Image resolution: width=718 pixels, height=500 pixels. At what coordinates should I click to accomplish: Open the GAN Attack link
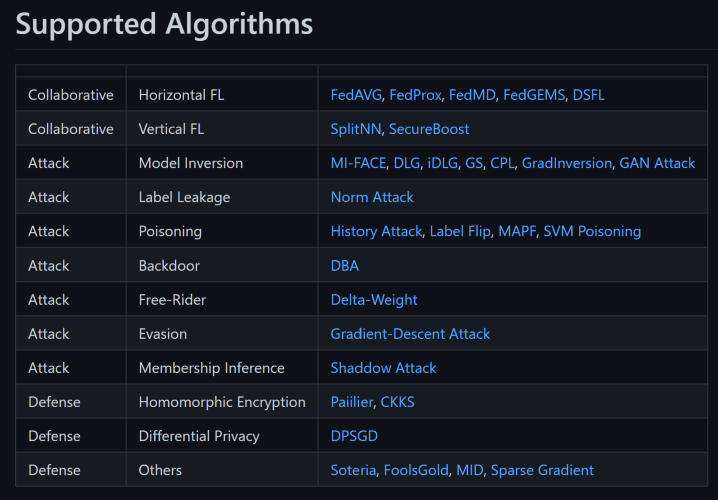click(x=657, y=163)
